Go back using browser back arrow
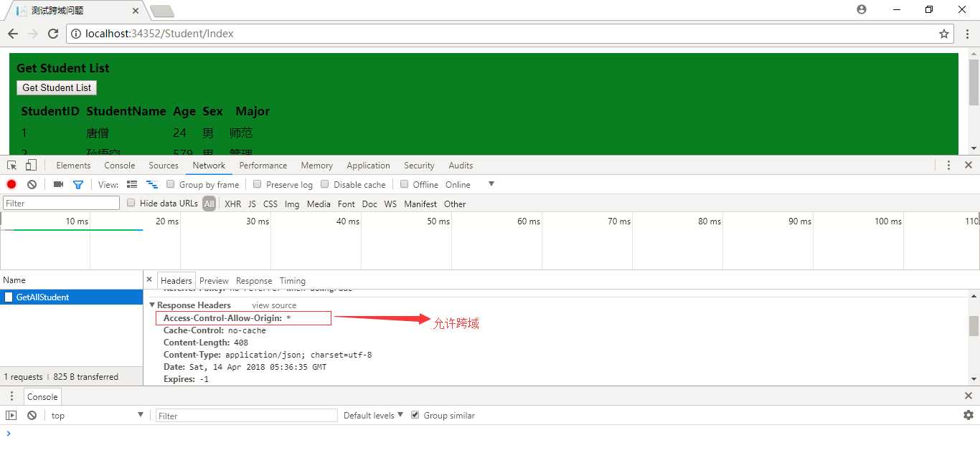 [12, 34]
